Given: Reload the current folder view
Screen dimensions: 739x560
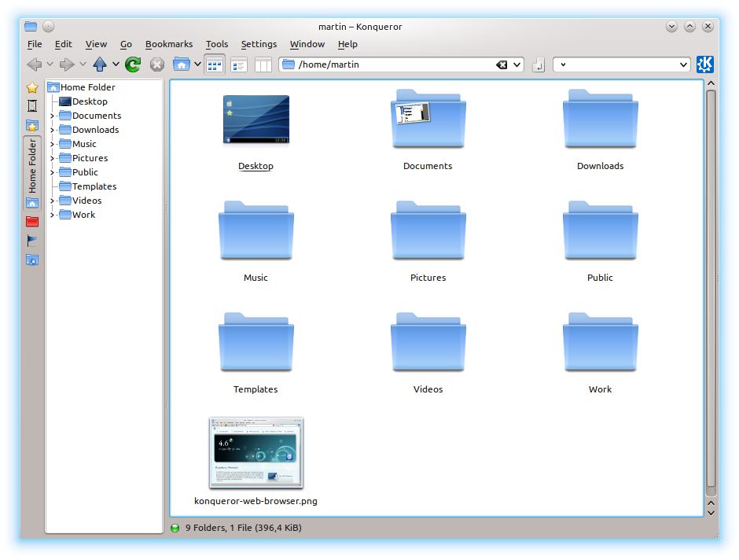Looking at the screenshot, I should click(132, 64).
